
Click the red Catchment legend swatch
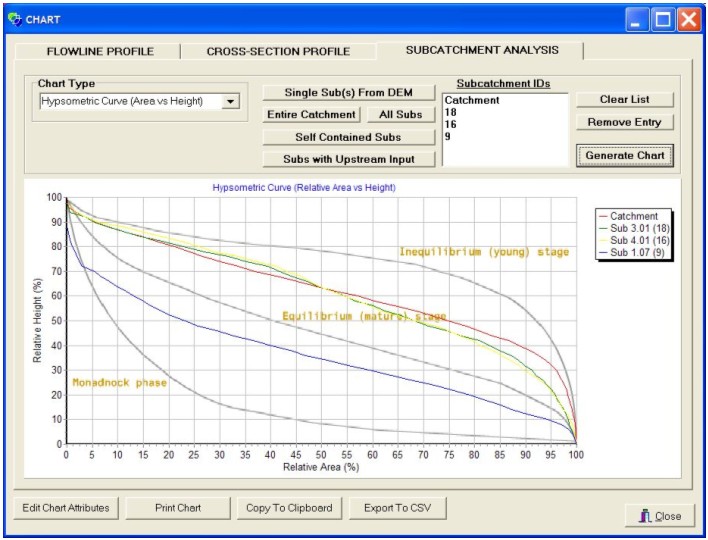[x=603, y=216]
